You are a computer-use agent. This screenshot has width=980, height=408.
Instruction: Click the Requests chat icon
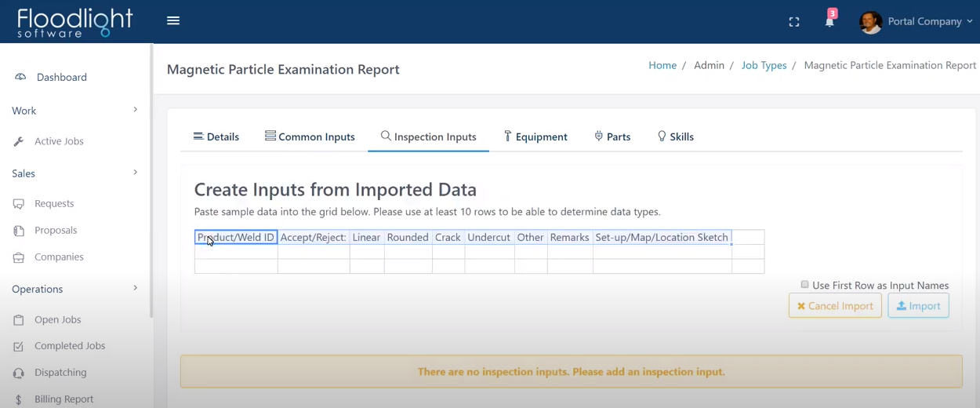tap(19, 204)
